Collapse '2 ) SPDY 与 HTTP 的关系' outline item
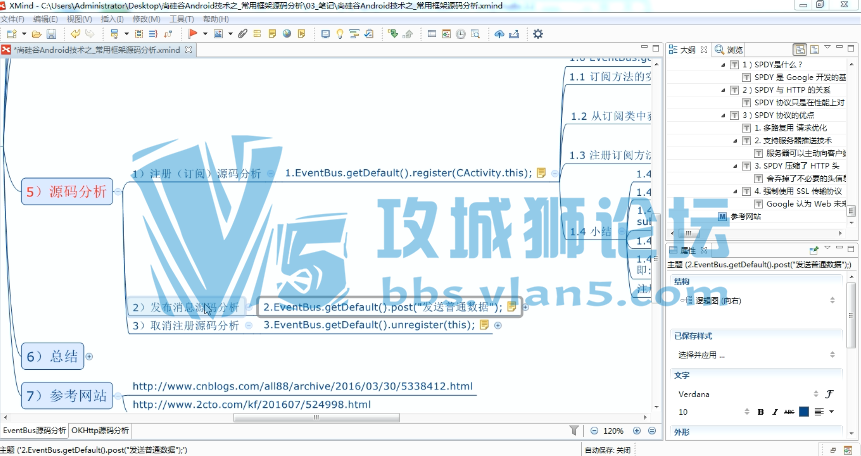Image resolution: width=861 pixels, height=456 pixels. 723,90
